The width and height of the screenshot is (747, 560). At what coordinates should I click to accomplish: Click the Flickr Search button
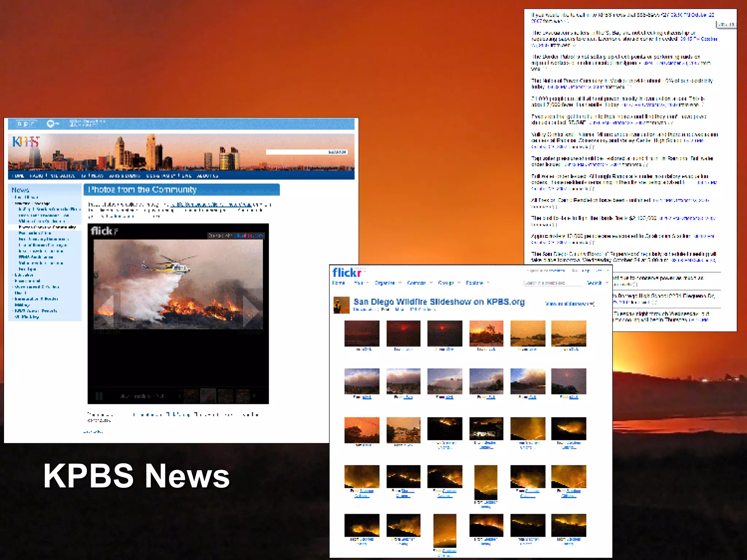594,283
